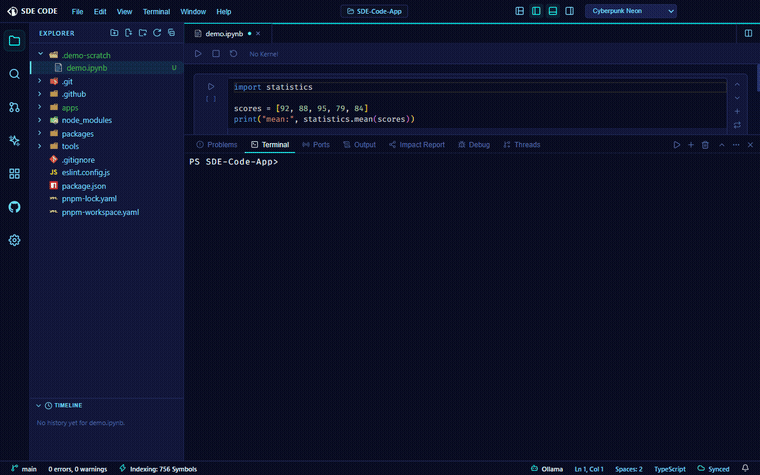
Task: Expand the .github folder
Action: click(x=40, y=94)
